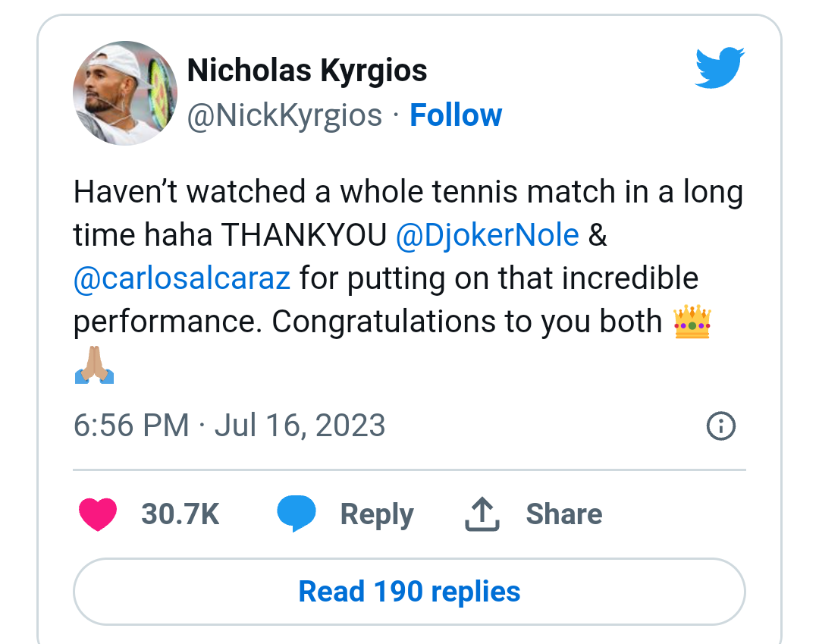Screen dimensions: 819x644
Task: Click the Share text label
Action: point(563,514)
